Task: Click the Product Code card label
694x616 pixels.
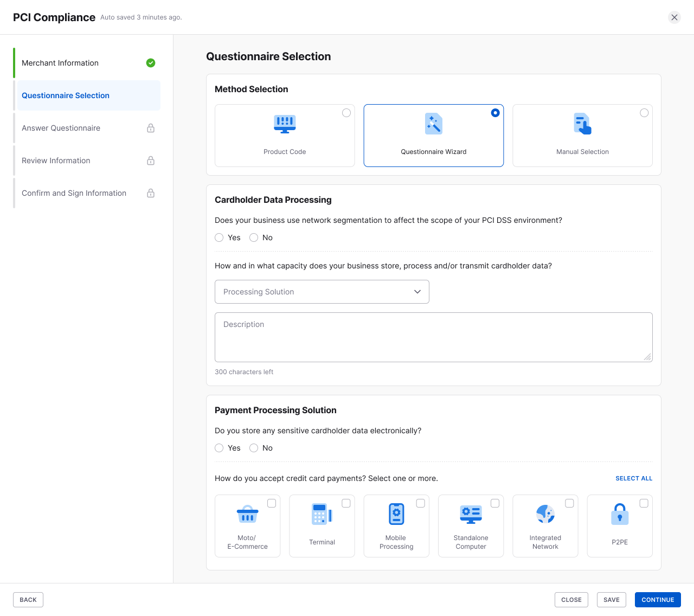Action: [285, 152]
